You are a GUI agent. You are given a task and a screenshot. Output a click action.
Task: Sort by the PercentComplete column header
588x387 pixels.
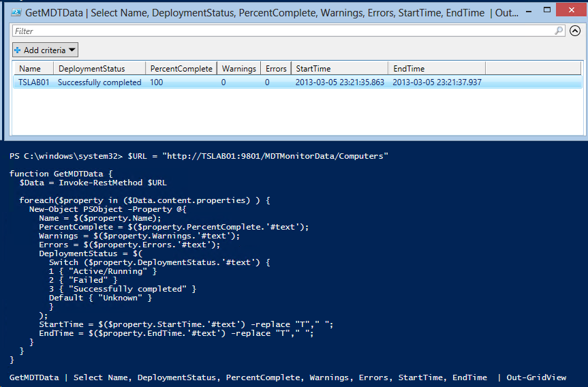click(181, 68)
